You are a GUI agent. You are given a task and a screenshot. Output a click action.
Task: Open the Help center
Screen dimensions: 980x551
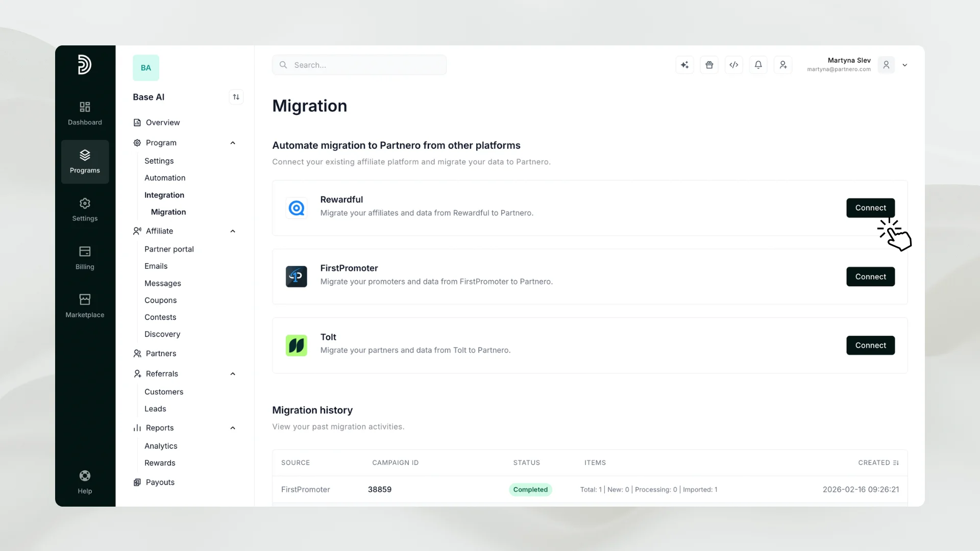[x=85, y=482]
